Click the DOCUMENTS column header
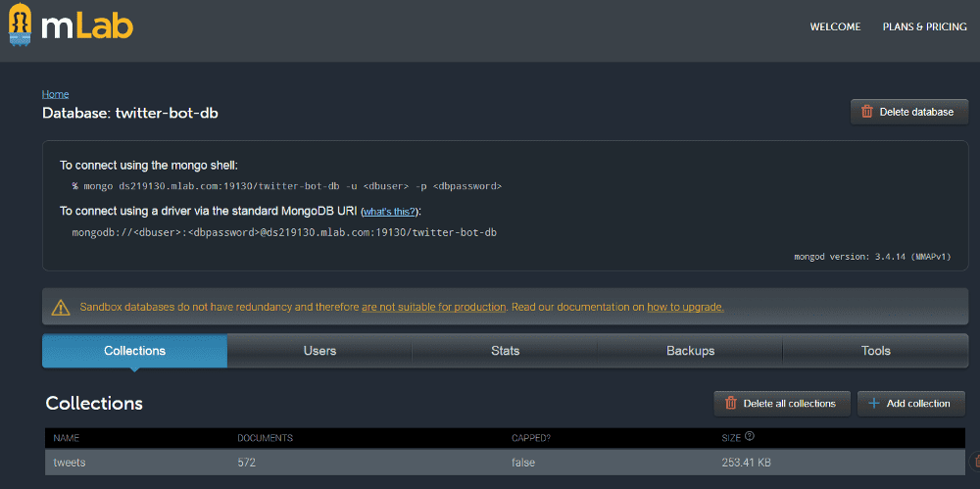 point(265,438)
